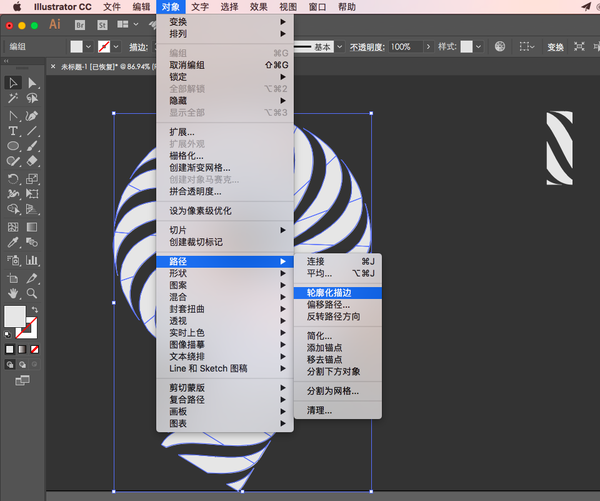Select the Mesh tool
Screen dimensions: 600x501
point(13,227)
